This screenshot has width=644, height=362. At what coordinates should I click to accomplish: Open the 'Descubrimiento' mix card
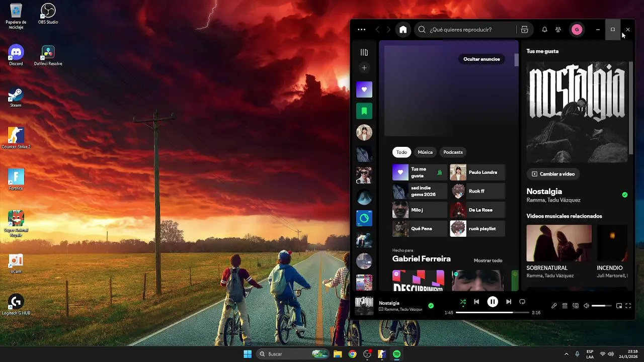point(418,281)
